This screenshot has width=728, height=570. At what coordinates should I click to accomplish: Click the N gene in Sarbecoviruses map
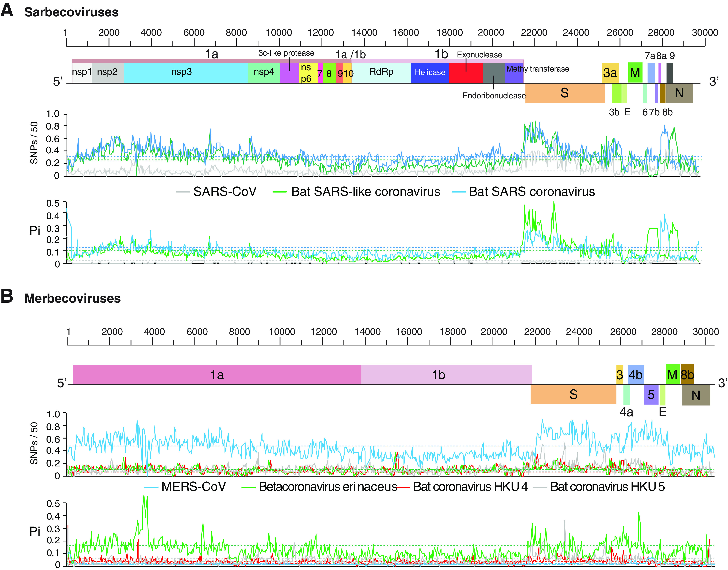[x=680, y=93]
